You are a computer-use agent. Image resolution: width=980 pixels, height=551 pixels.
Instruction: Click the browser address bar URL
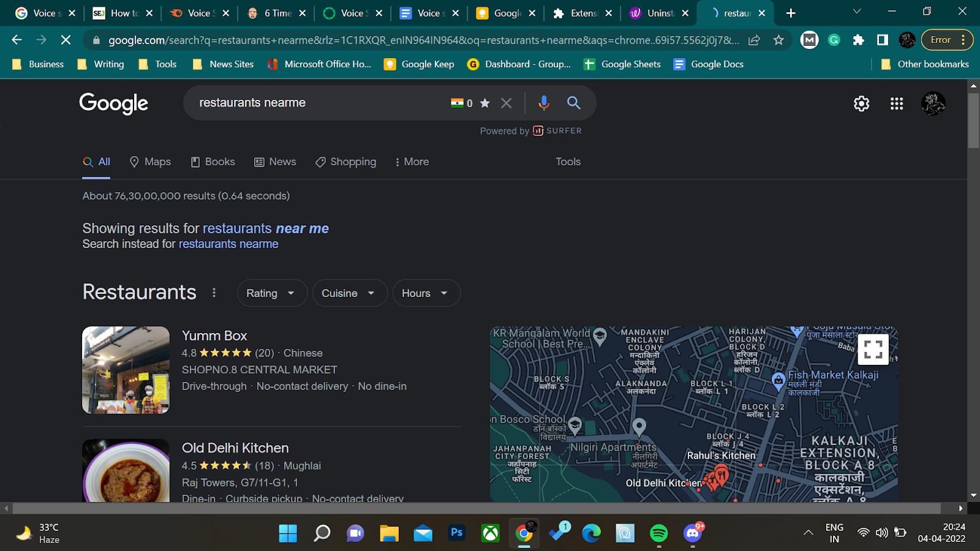423,40
